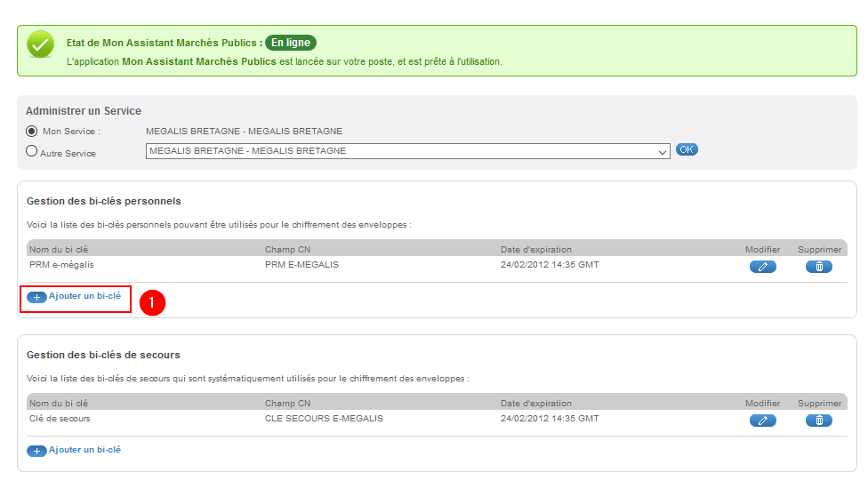Click the plus icon under bi-clés personnels
Image resolution: width=868 pixels, height=489 pixels.
36,298
